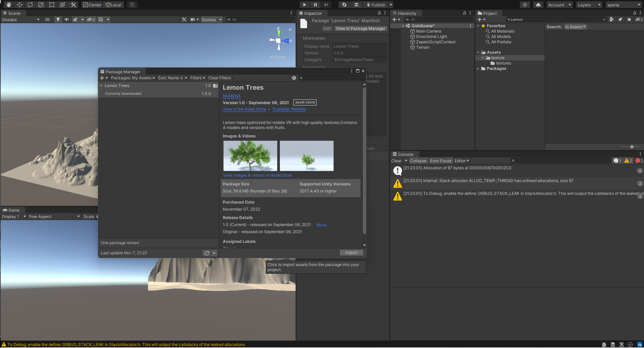
Task: Select the combined Transform tool
Action: (x=62, y=5)
